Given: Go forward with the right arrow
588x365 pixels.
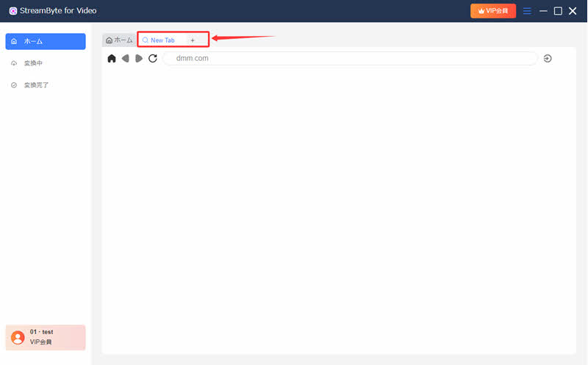Looking at the screenshot, I should pyautogui.click(x=139, y=59).
